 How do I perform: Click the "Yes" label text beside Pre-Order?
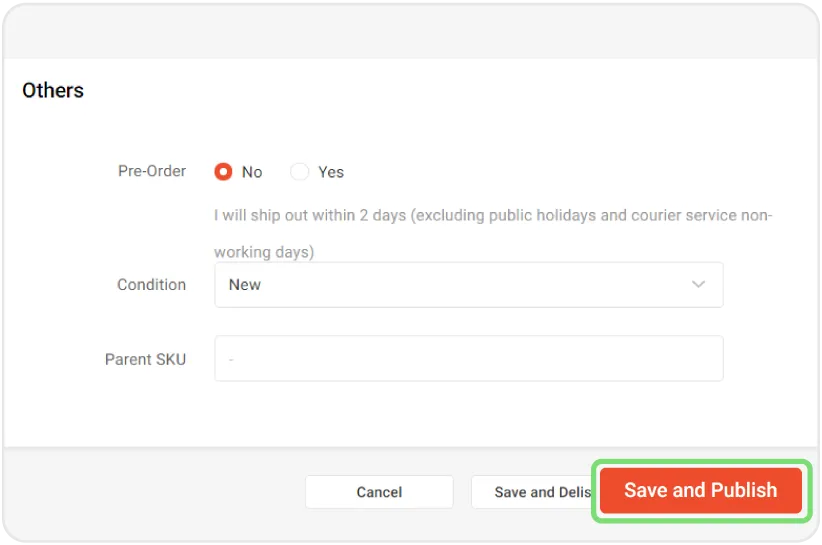tap(331, 172)
